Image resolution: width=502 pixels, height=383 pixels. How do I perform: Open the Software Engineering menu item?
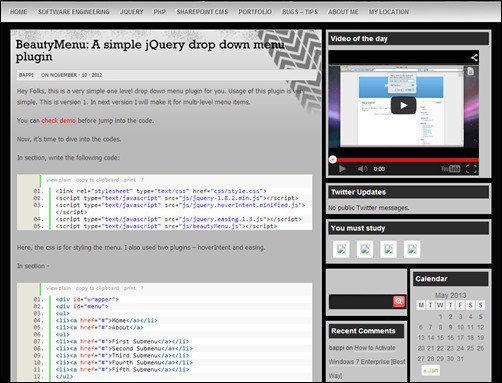point(74,12)
